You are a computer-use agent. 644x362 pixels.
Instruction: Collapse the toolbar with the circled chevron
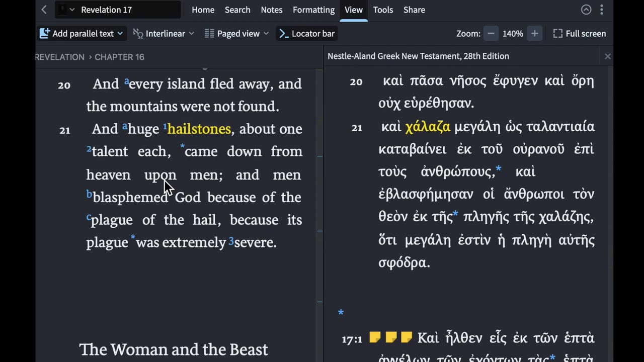586,10
